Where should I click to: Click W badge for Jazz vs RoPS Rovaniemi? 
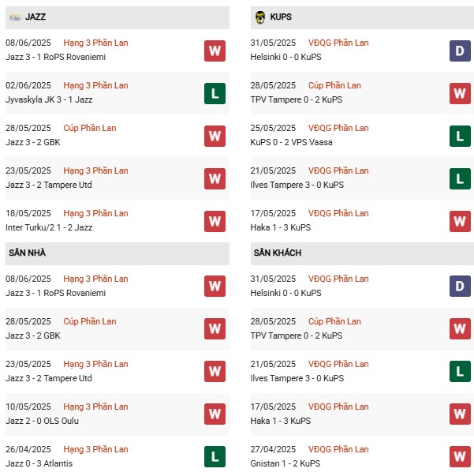[215, 51]
